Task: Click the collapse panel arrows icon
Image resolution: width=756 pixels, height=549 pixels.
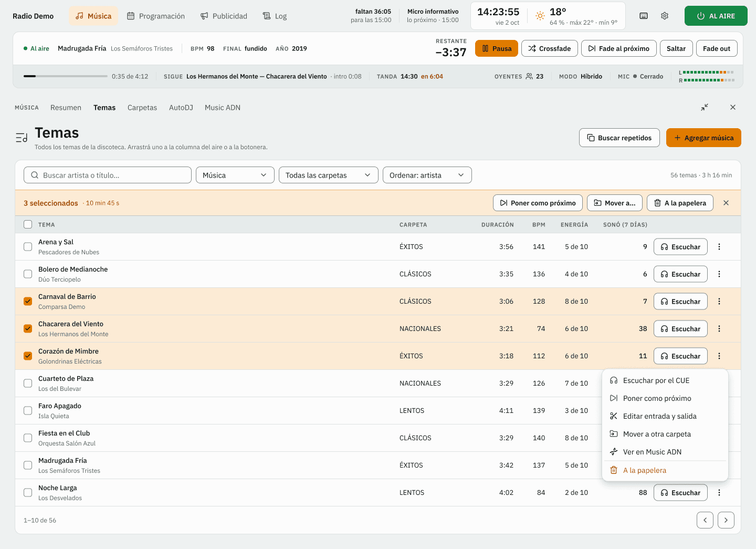Action: click(x=705, y=107)
